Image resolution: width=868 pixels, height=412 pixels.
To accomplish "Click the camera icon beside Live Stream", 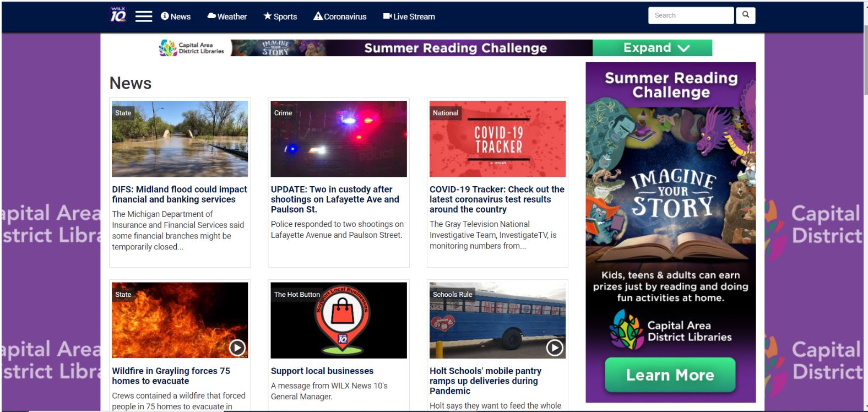I will tap(387, 16).
